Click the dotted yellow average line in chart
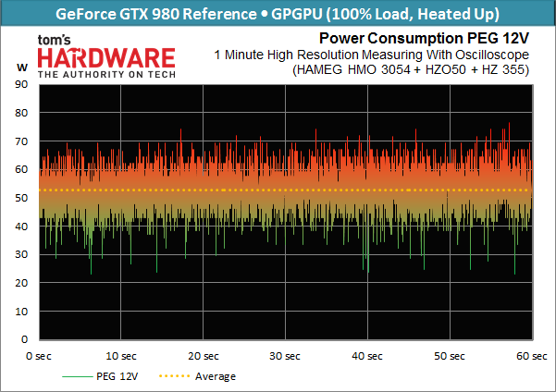556x392 pixels. (286, 190)
